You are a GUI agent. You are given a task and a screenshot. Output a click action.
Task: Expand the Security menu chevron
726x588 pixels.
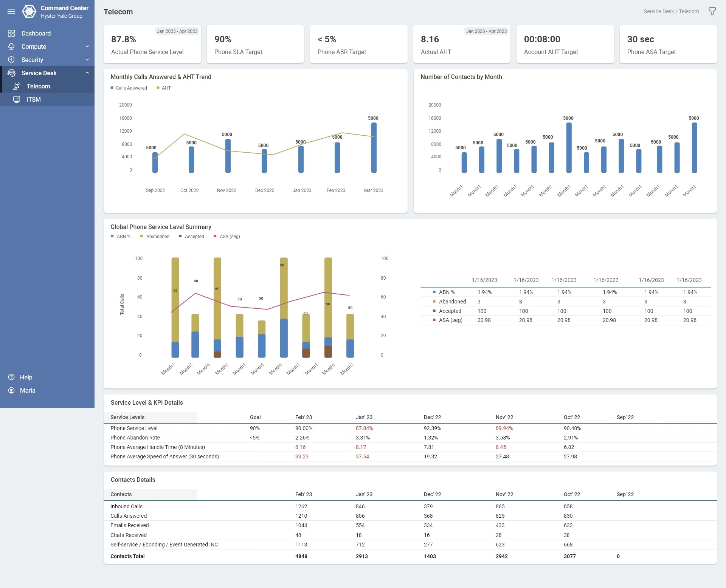pyautogui.click(x=87, y=60)
